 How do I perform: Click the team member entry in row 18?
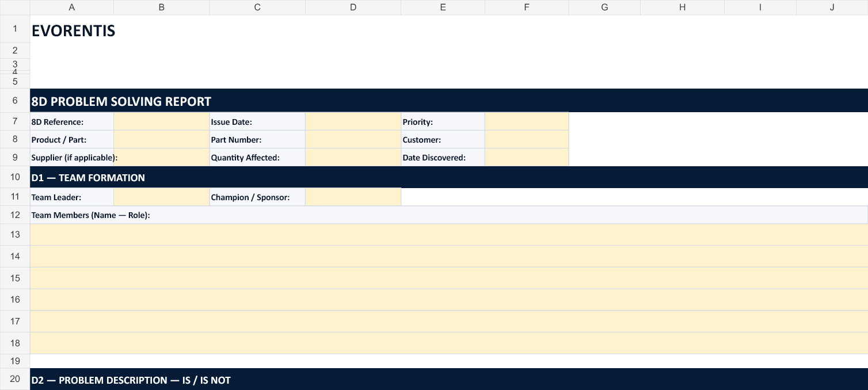[449, 343]
